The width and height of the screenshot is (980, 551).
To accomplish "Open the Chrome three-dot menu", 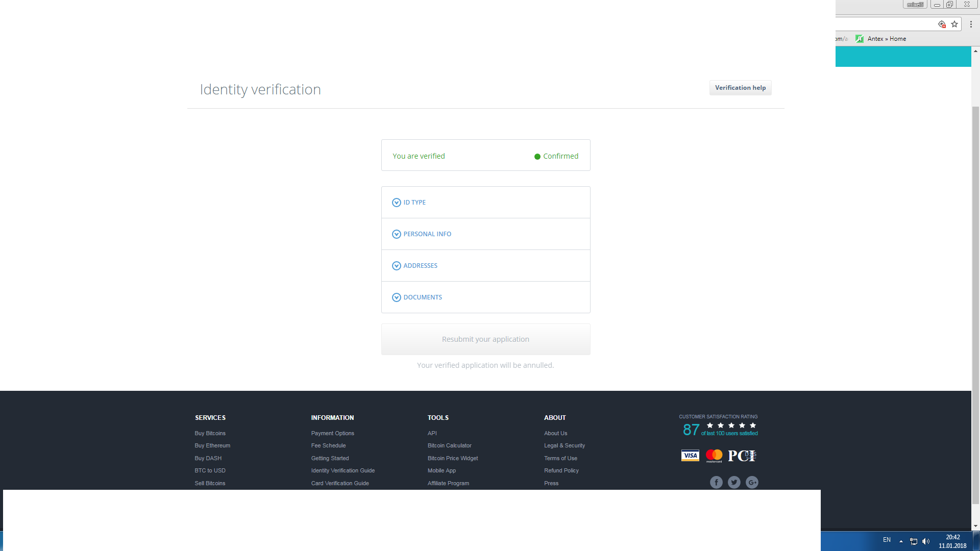I will (x=971, y=24).
